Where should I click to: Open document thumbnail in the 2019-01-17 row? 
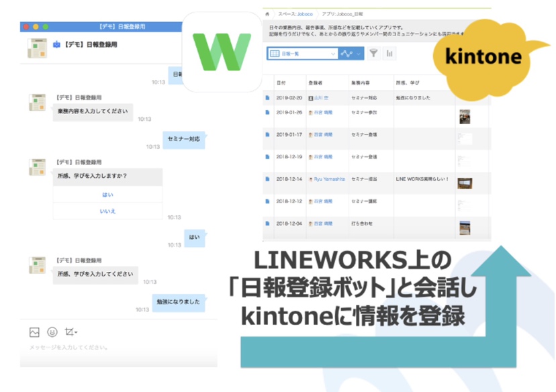465,138
